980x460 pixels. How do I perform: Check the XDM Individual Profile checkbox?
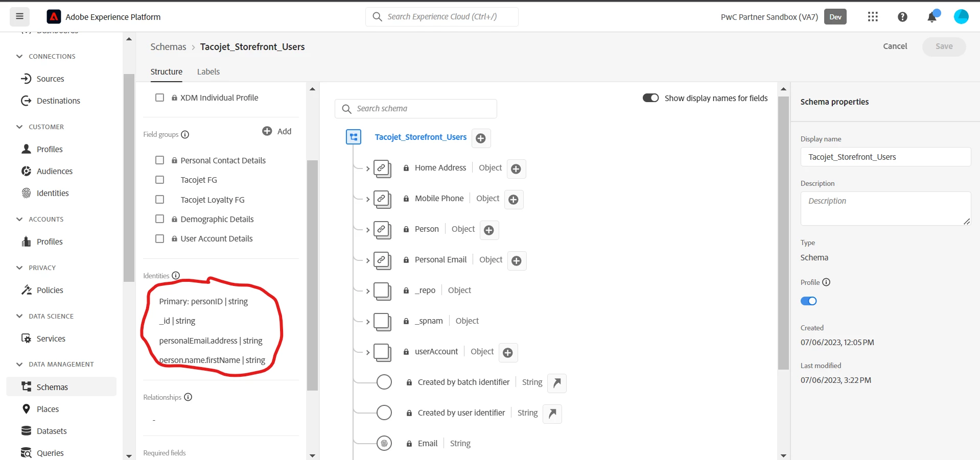[160, 98]
